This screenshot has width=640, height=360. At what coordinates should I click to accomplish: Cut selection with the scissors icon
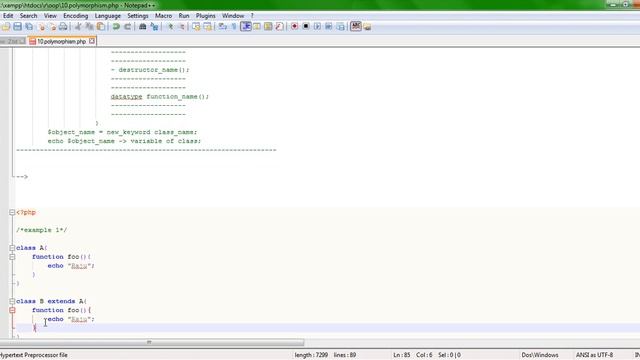coord(78,27)
